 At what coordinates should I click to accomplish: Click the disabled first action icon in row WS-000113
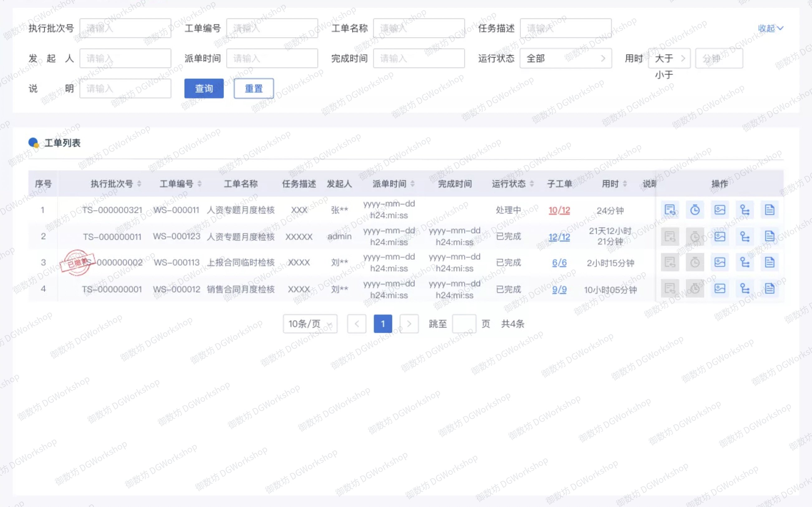point(669,262)
